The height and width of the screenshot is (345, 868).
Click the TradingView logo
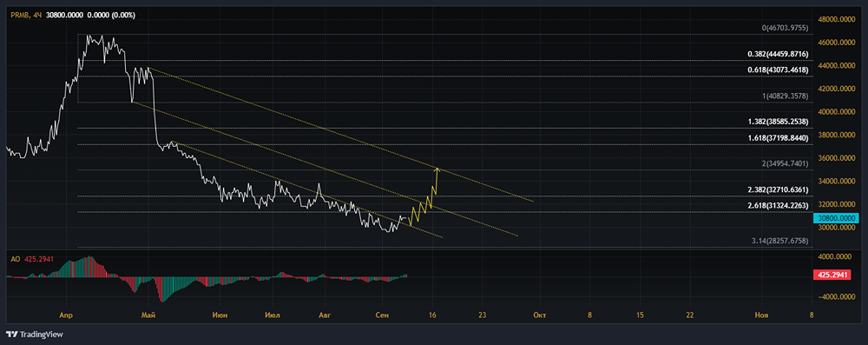point(35,334)
